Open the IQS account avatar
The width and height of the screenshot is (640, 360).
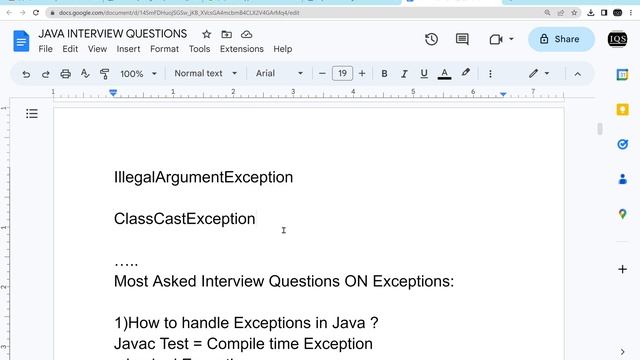617,39
